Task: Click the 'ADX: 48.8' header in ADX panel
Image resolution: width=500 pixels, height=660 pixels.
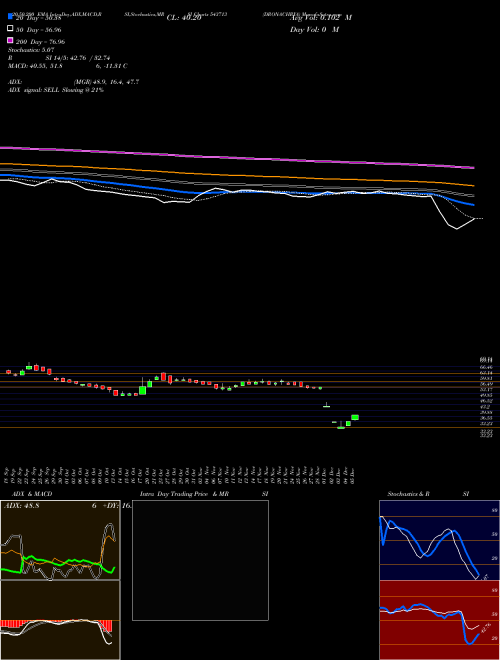Action: point(21,506)
